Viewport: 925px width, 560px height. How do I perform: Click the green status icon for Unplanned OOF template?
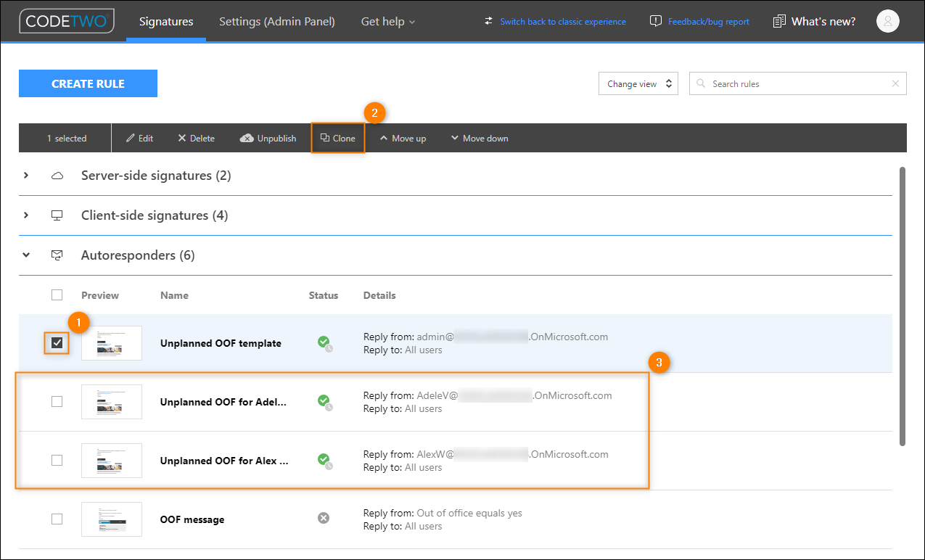pyautogui.click(x=324, y=342)
